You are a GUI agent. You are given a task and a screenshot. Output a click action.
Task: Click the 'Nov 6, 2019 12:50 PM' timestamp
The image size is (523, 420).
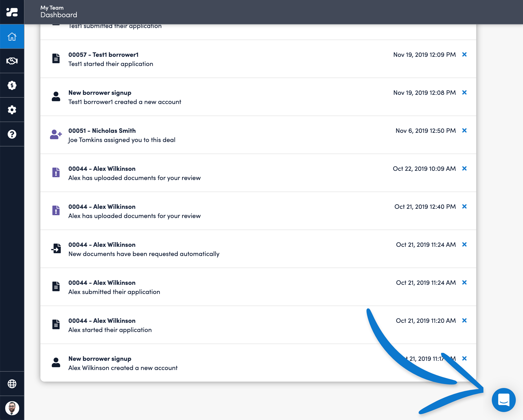coord(425,131)
